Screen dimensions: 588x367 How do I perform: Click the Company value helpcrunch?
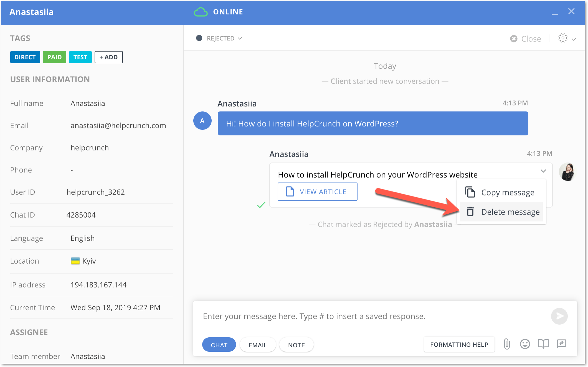pyautogui.click(x=90, y=148)
